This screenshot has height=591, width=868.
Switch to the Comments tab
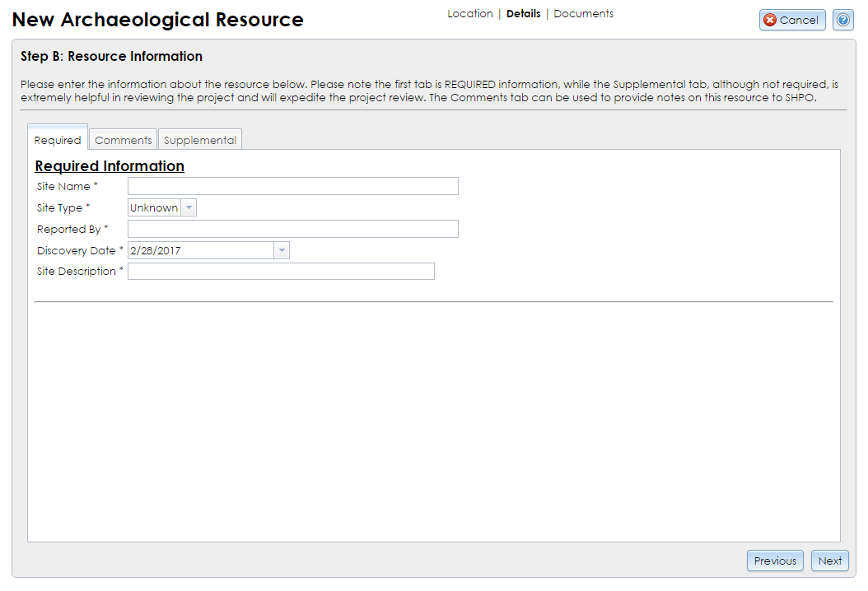(x=122, y=139)
